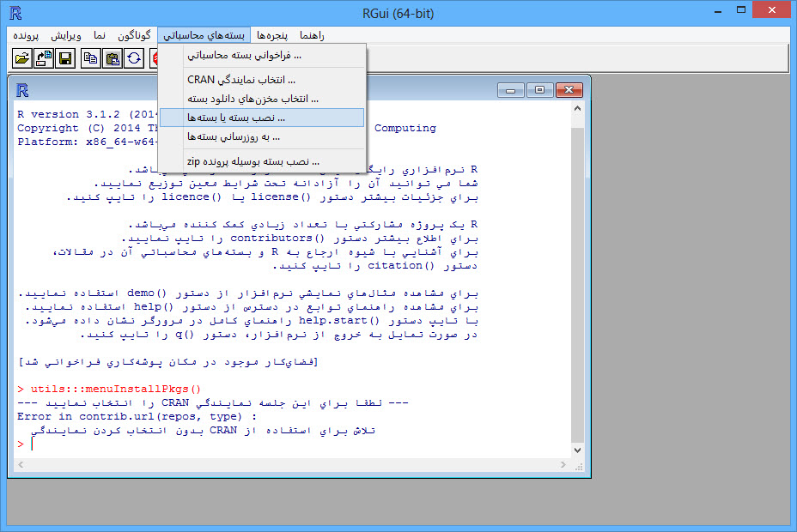Click the Save workspace floppy disk icon
The height and width of the screenshot is (532, 797).
(65, 58)
